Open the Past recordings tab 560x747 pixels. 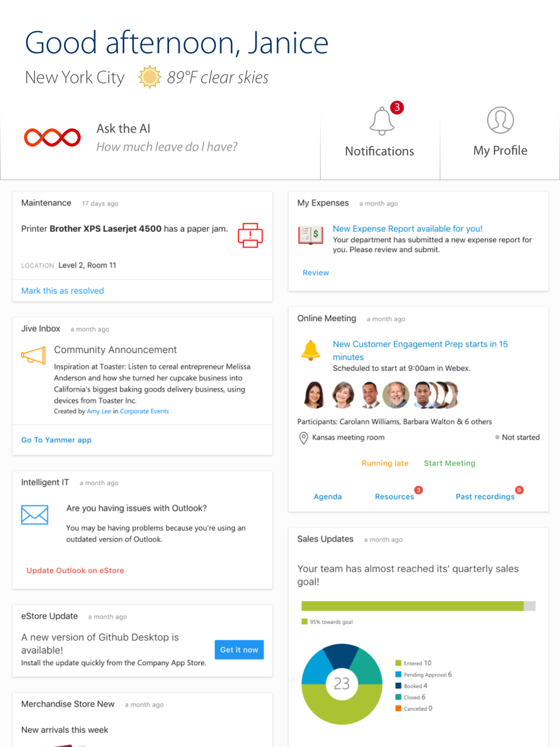[x=485, y=496]
